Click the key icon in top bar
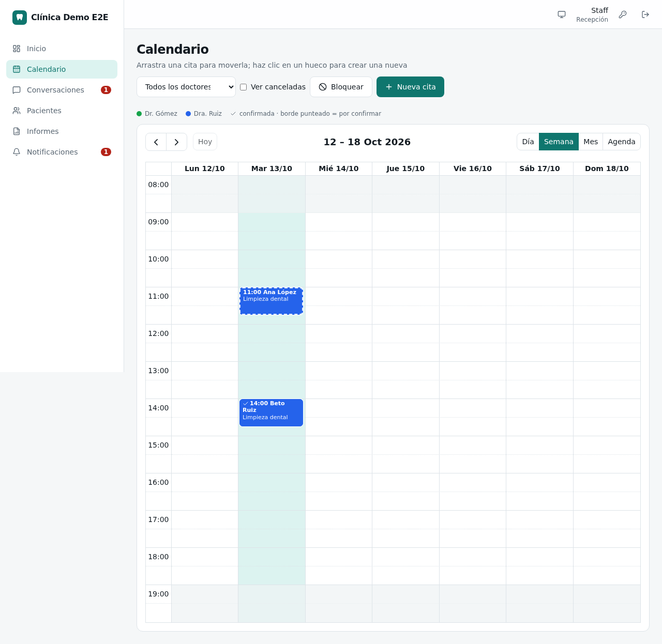Viewport: 662px width, 644px height. (623, 14)
